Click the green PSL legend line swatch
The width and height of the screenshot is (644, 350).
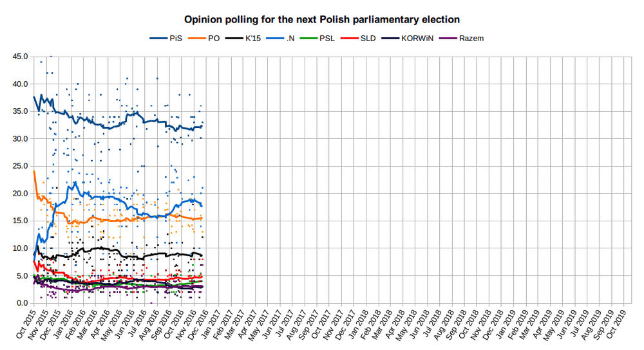click(310, 39)
